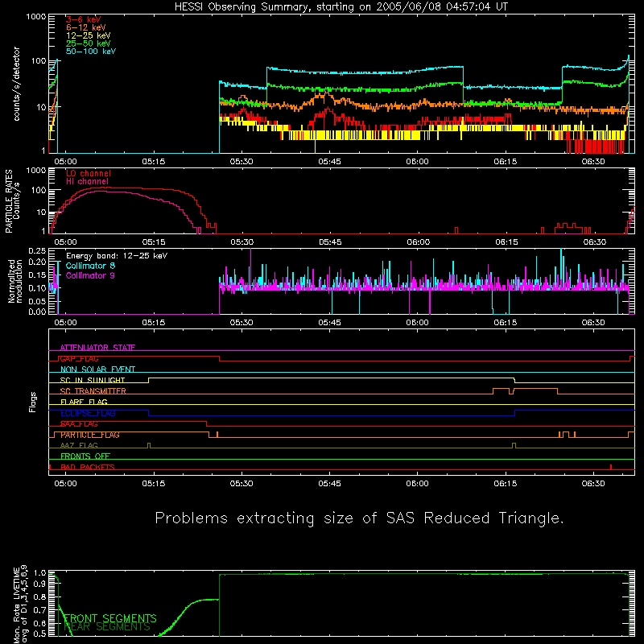
Task: Select the SC_TRANSMITTER flag label
Action: pos(93,391)
